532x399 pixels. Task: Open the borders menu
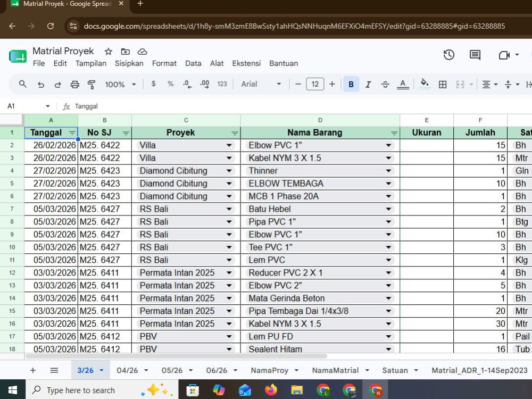click(443, 85)
